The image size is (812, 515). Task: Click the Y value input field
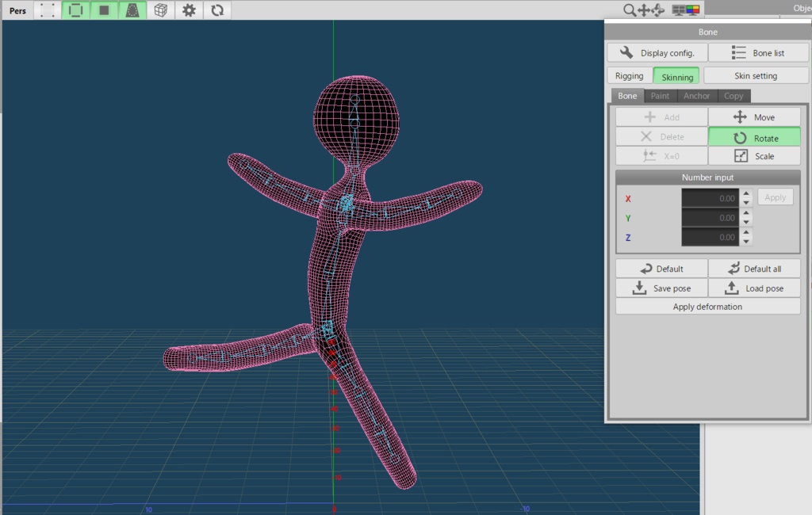(x=710, y=218)
